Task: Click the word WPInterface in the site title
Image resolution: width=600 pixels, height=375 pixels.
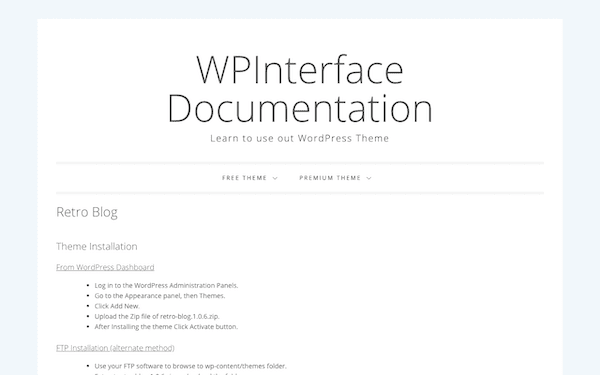Action: point(300,70)
